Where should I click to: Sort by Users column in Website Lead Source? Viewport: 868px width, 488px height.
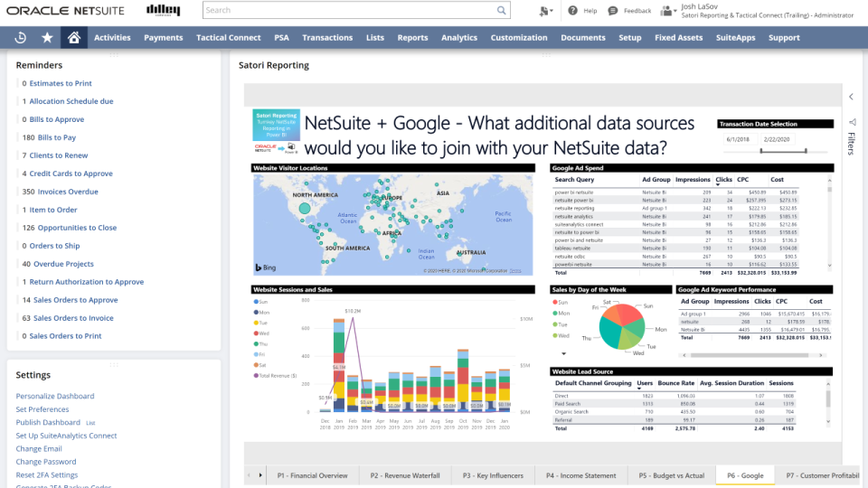tap(645, 383)
